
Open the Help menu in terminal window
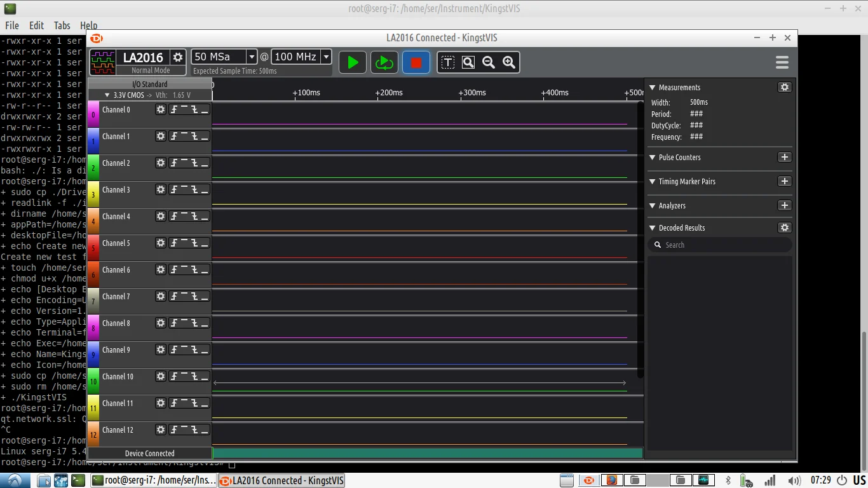[89, 25]
